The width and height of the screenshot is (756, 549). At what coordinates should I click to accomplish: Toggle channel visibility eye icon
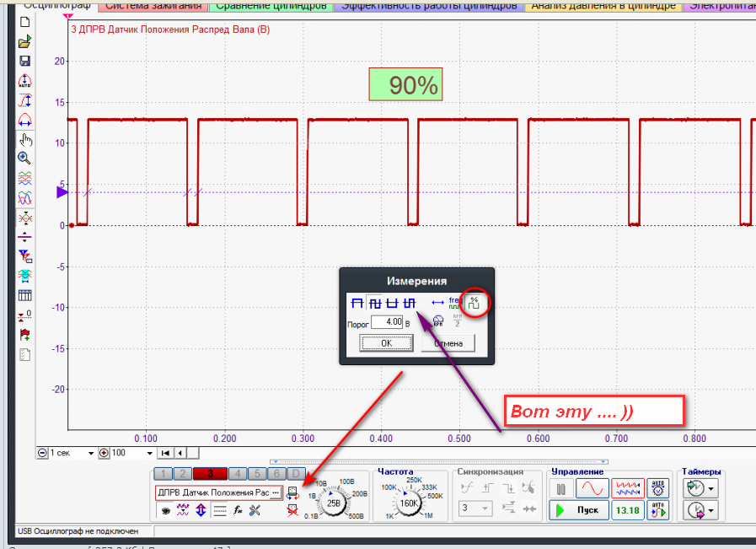pos(166,510)
